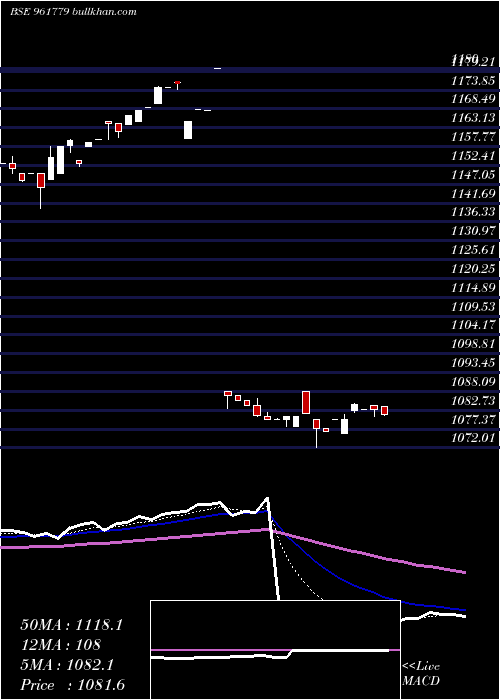
Task: Select the 1125.61 price axis label
Action: coord(473,250)
